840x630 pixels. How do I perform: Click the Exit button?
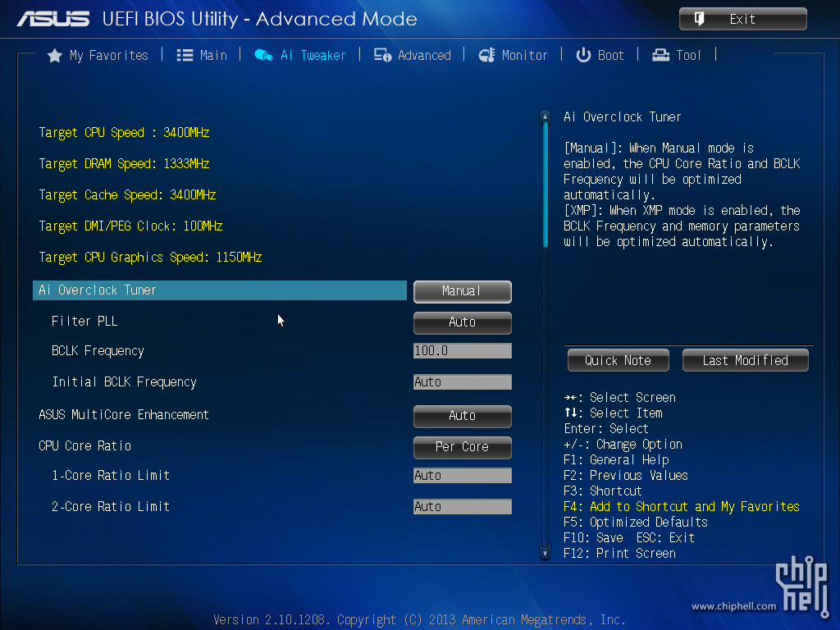point(743,20)
